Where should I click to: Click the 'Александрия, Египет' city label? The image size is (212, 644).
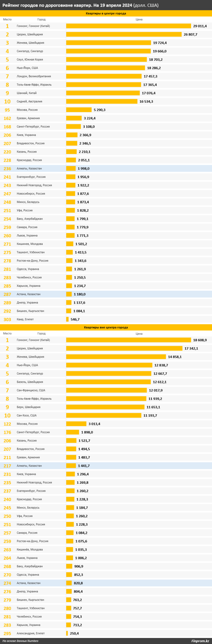point(31,633)
